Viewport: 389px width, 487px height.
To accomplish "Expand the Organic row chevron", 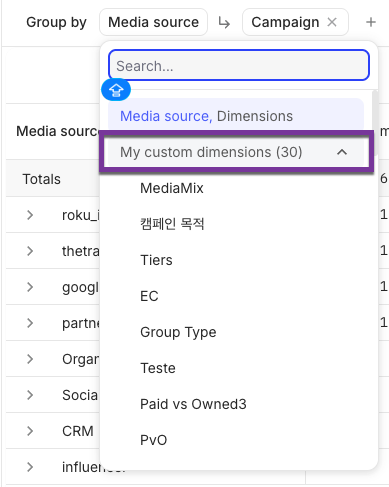I will pos(30,359).
